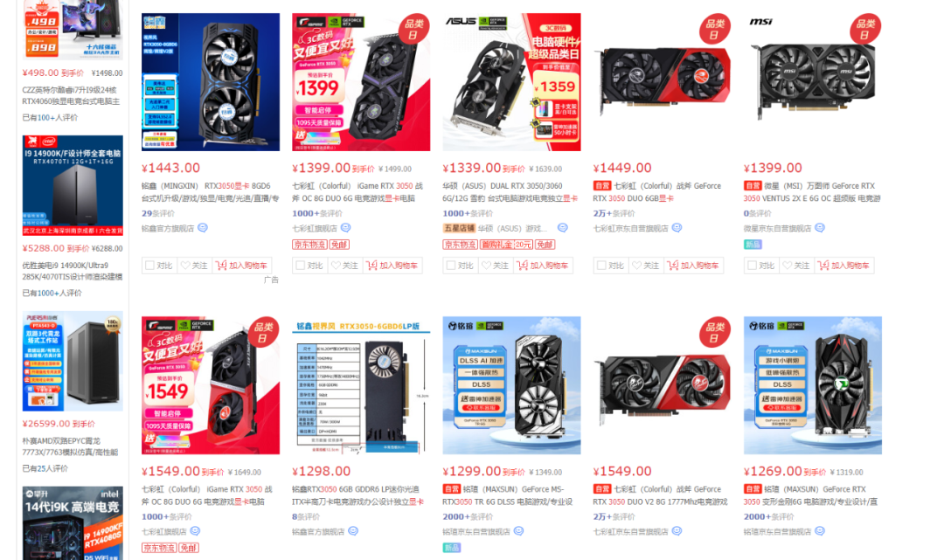Click cart icon 加入购物车 on ASUS DUAL RTX 3050
The height and width of the screenshot is (560, 944).
(x=523, y=266)
